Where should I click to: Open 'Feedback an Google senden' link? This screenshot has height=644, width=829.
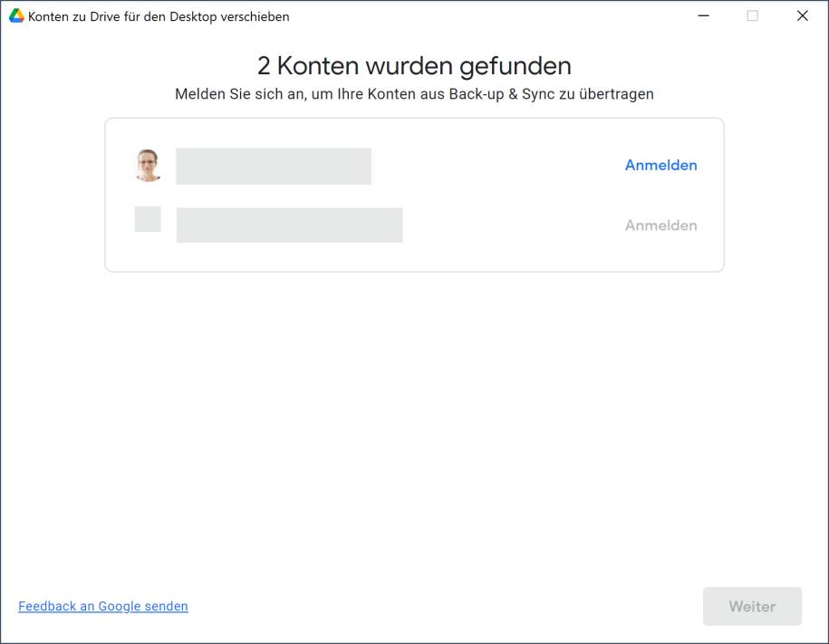click(103, 606)
